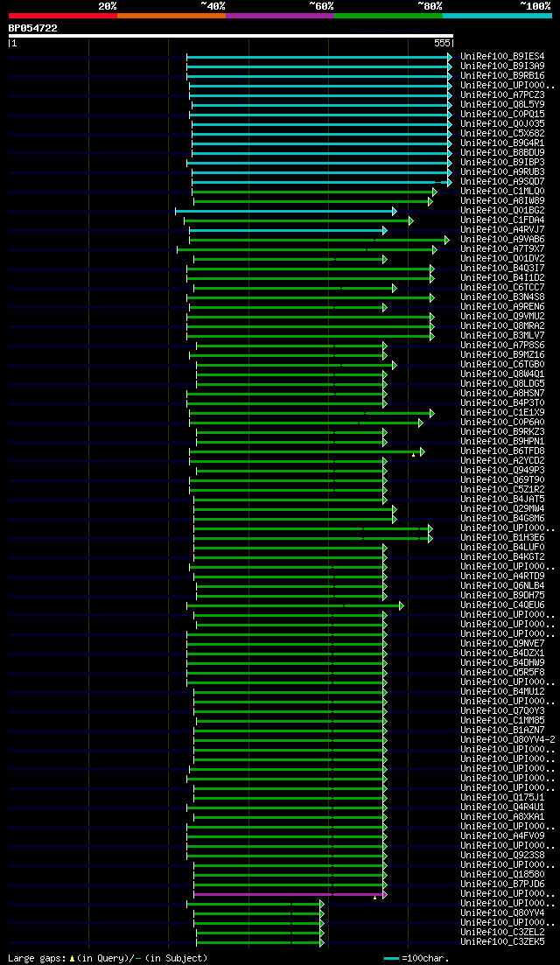Viewport: 560px width, 965px height.
Task: Select the UniRef100_Q8W4Q1 label
Action: (502, 374)
